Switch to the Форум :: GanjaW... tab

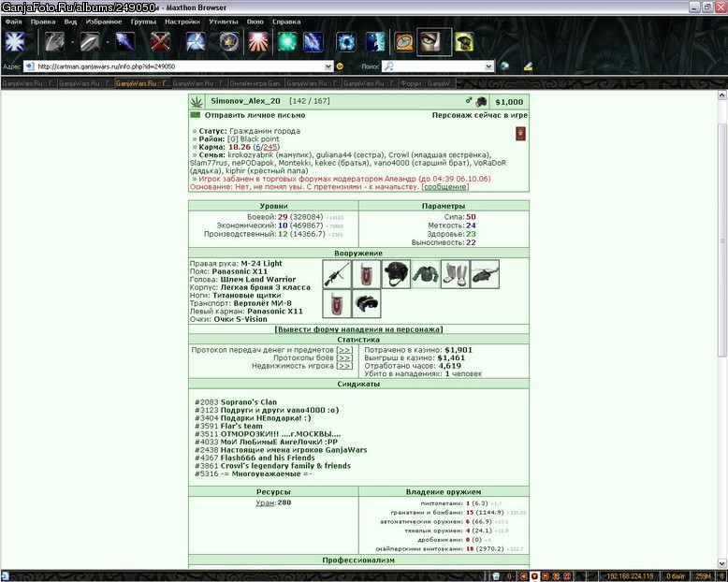pos(428,83)
